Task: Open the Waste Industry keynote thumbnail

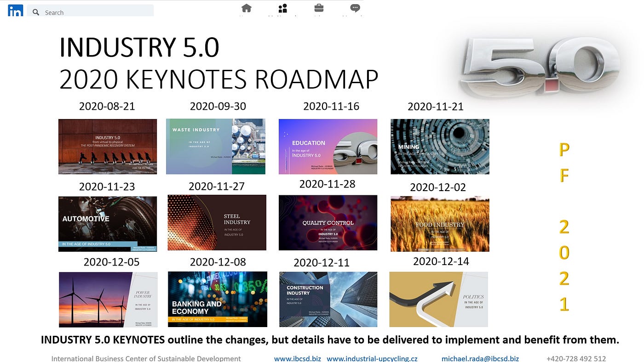Action: tap(216, 147)
